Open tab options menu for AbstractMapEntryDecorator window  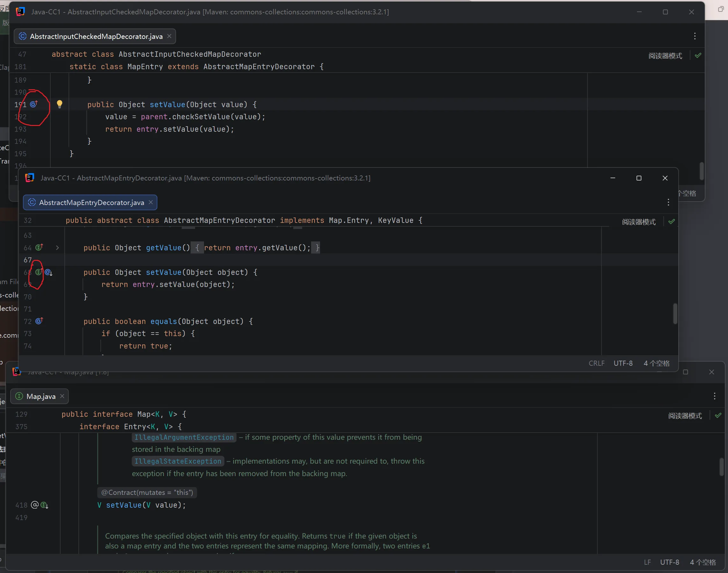click(x=668, y=202)
